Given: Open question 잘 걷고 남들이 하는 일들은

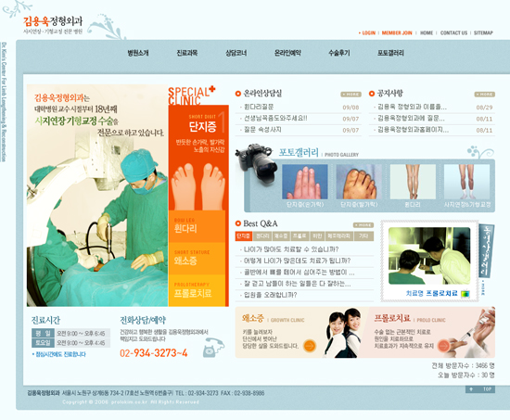Looking at the screenshot, I should [298, 284].
